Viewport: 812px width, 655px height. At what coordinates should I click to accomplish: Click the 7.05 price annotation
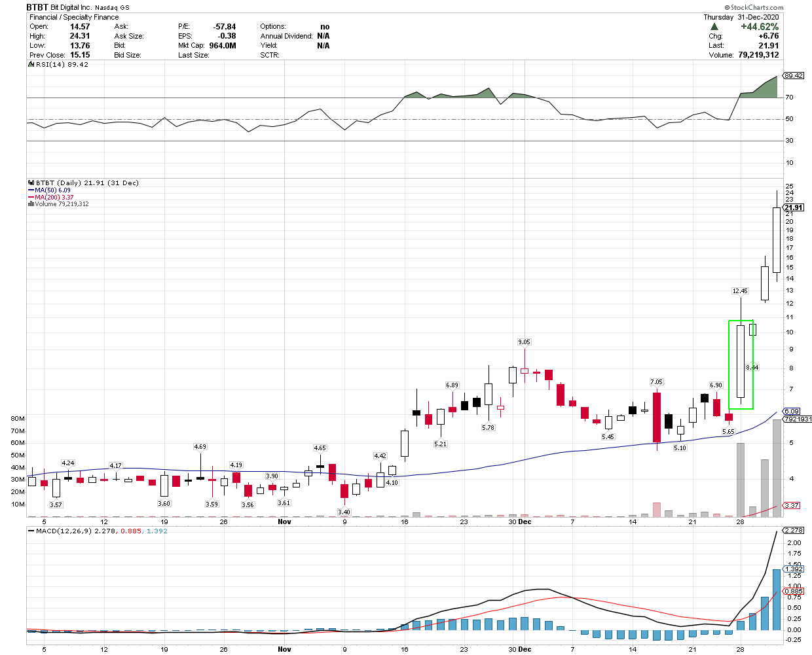[x=656, y=382]
